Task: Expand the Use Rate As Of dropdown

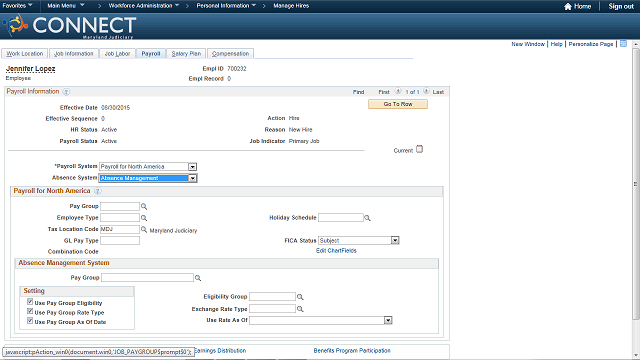Action: tap(388, 320)
